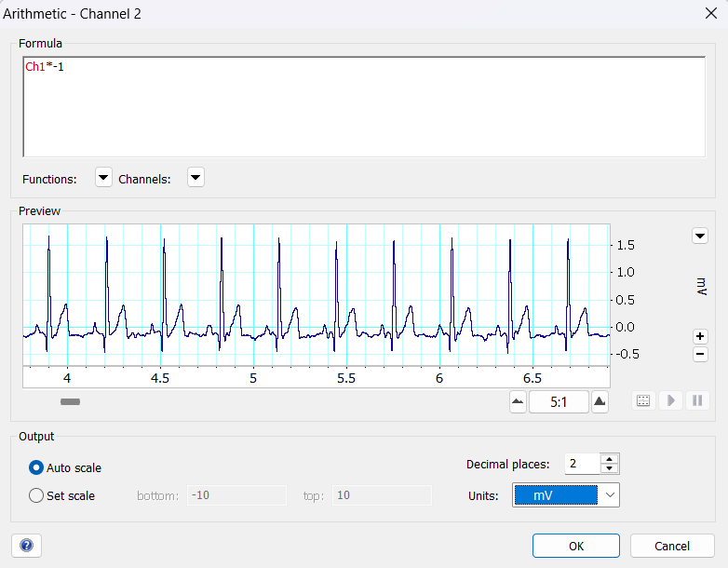Choose the Set scale radio option
The width and height of the screenshot is (728, 568).
pos(37,495)
